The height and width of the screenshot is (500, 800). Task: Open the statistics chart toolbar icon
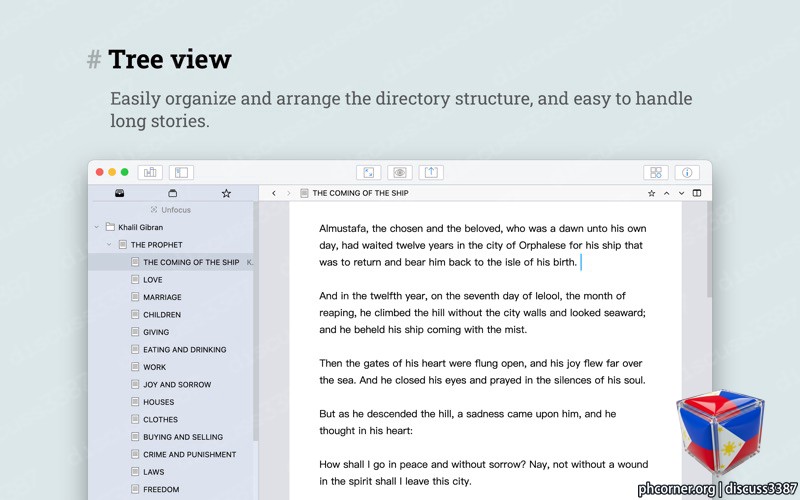click(150, 172)
